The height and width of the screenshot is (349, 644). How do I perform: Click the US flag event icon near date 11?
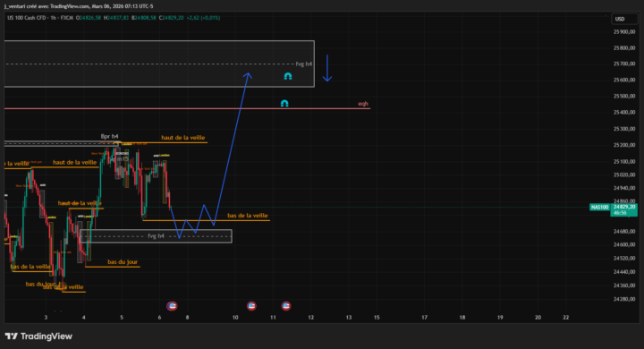tap(286, 306)
